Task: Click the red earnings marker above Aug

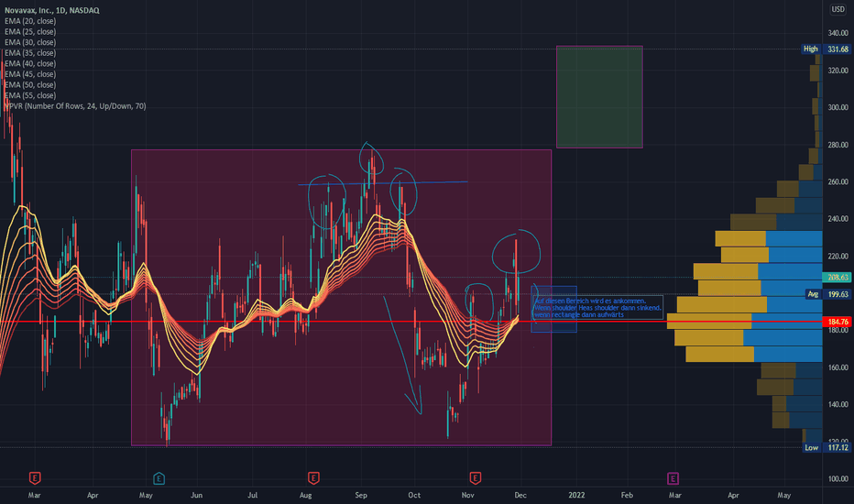Action: pyautogui.click(x=313, y=478)
